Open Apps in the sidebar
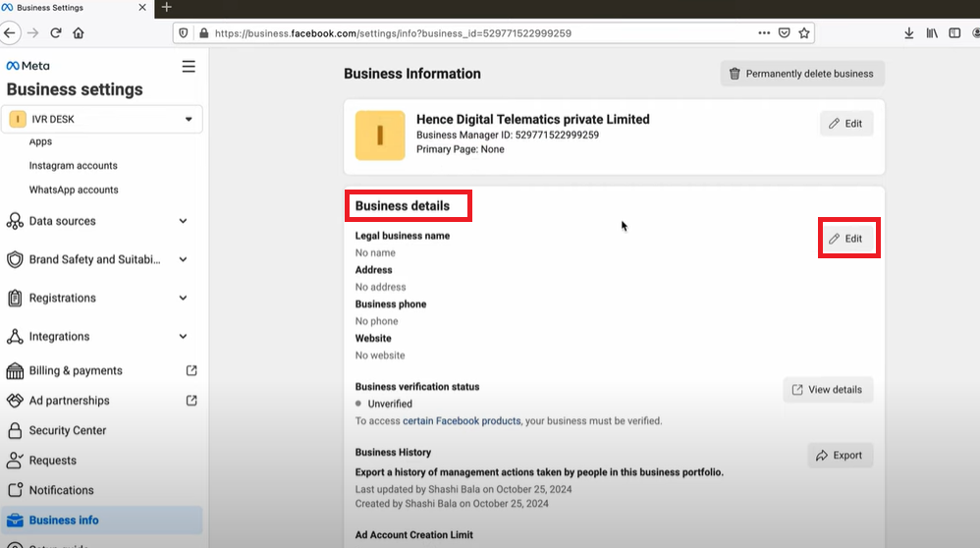 [x=40, y=141]
